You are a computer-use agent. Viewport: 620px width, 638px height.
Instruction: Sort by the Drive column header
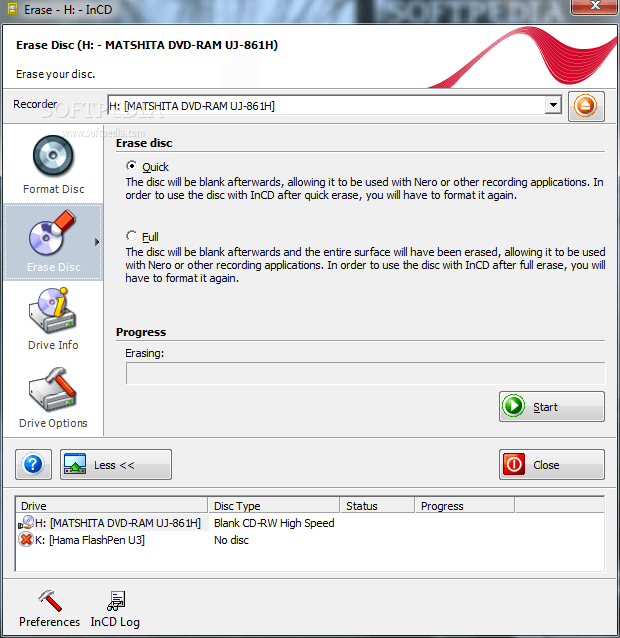[112, 505]
